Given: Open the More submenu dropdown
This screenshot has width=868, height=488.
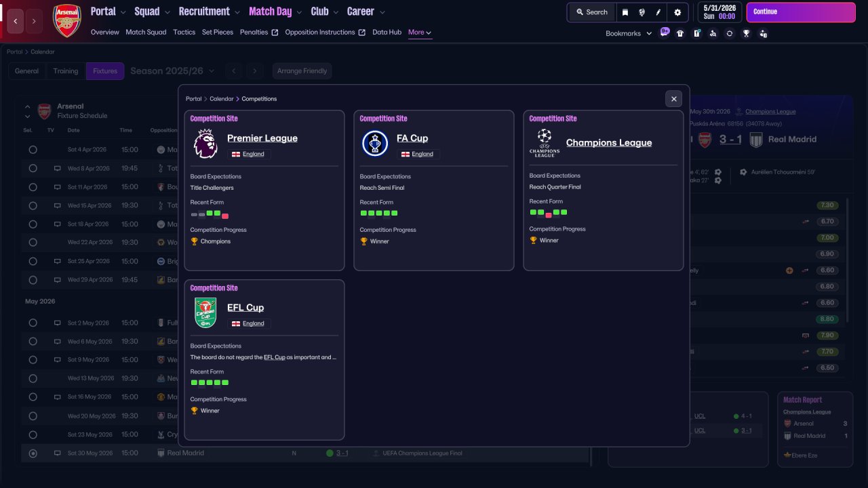Looking at the screenshot, I should (420, 33).
